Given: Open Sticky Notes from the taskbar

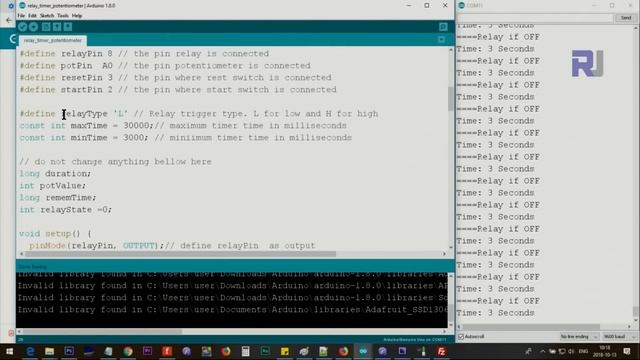Looking at the screenshot, I should (284, 351).
